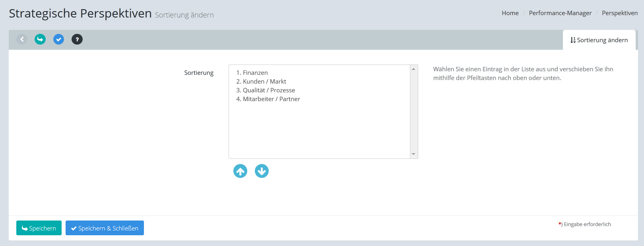Image resolution: width=644 pixels, height=246 pixels.
Task: Move selected entry up with arrow icon
Action: click(x=240, y=171)
